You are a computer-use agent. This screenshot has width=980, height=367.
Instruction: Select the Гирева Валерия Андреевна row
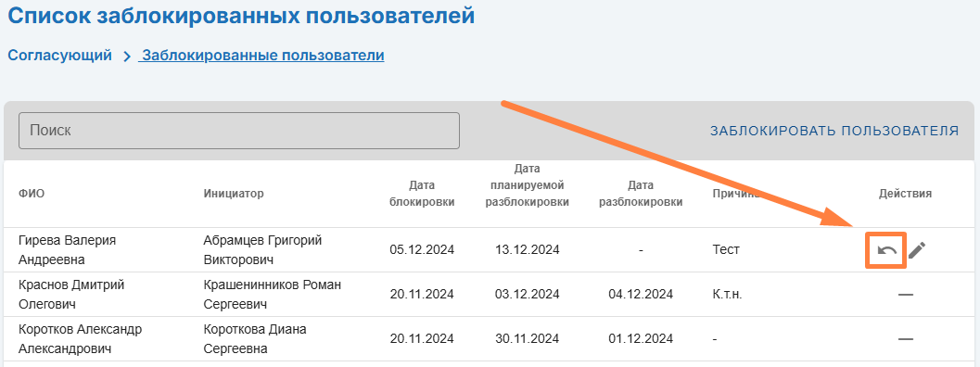coord(490,250)
